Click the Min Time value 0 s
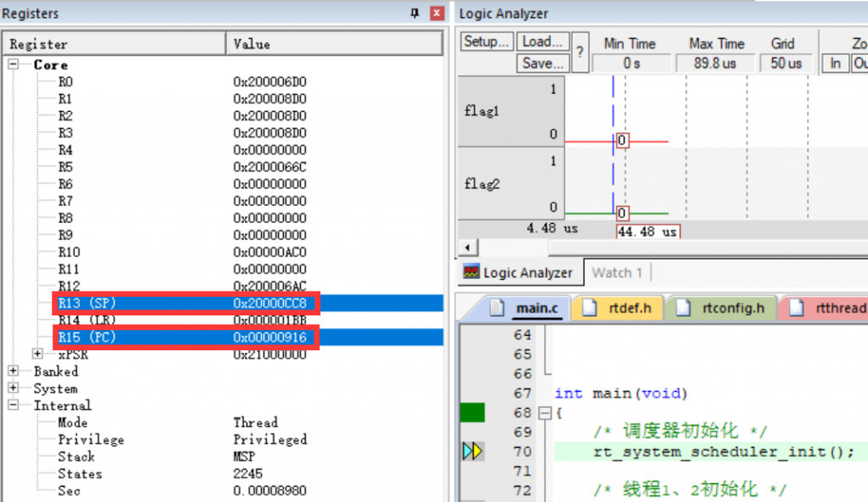Image resolution: width=868 pixels, height=502 pixels. 631,63
